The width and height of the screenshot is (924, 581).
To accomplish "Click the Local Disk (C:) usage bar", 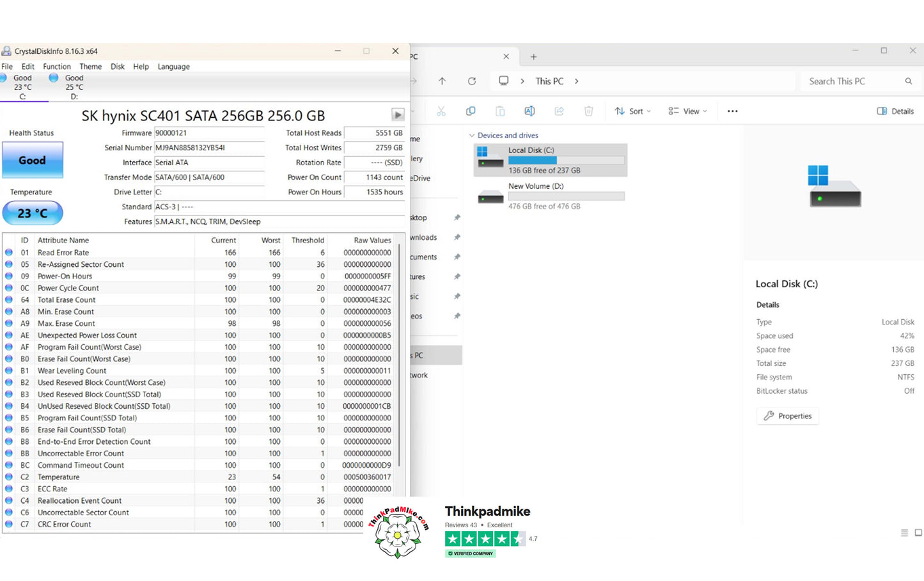I will (x=566, y=160).
